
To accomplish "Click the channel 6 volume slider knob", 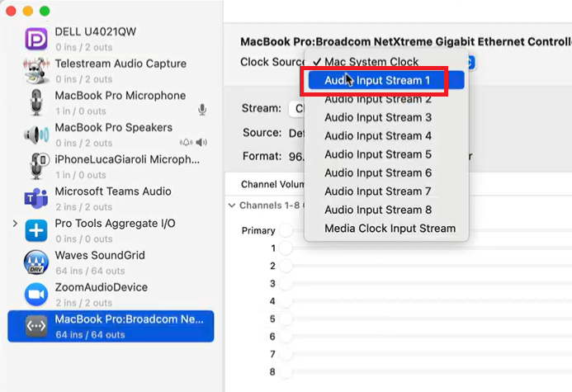I will pos(286,337).
